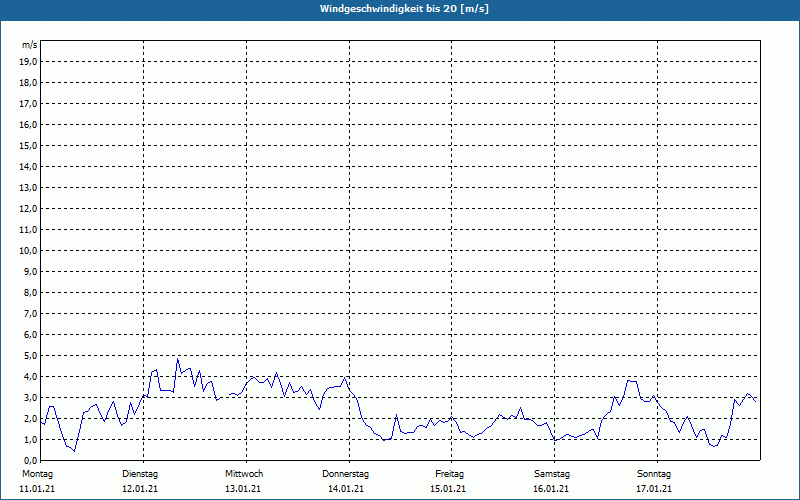Click the lowest dip of the line on Monday

(74, 451)
